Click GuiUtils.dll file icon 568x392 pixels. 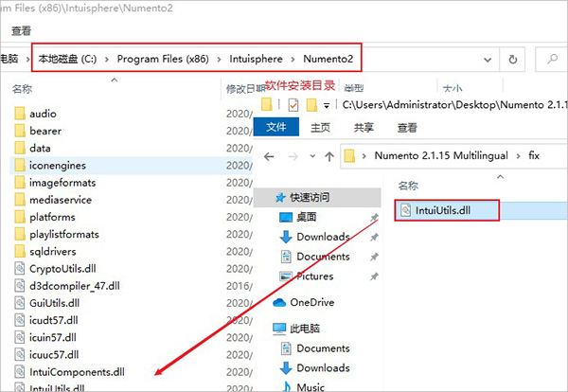(x=20, y=303)
